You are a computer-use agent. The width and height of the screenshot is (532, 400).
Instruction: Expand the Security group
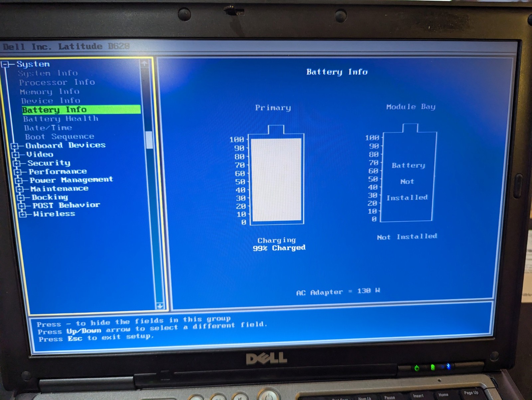[17, 163]
